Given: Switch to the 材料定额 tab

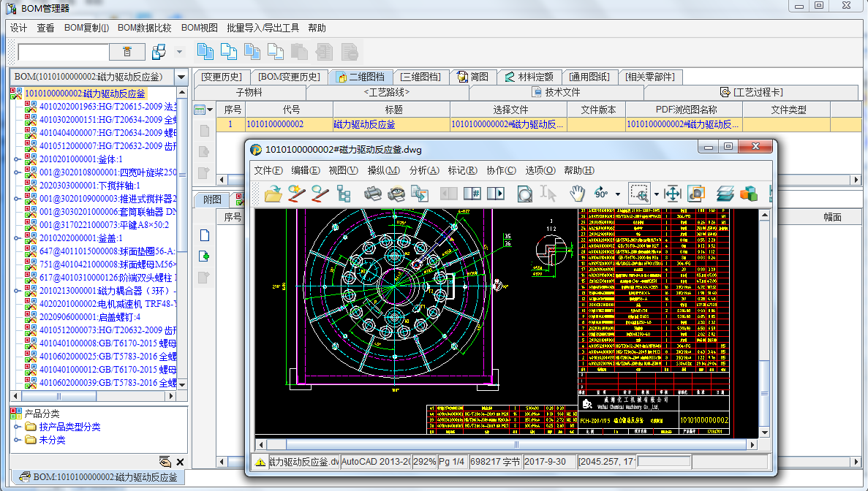Looking at the screenshot, I should [529, 77].
